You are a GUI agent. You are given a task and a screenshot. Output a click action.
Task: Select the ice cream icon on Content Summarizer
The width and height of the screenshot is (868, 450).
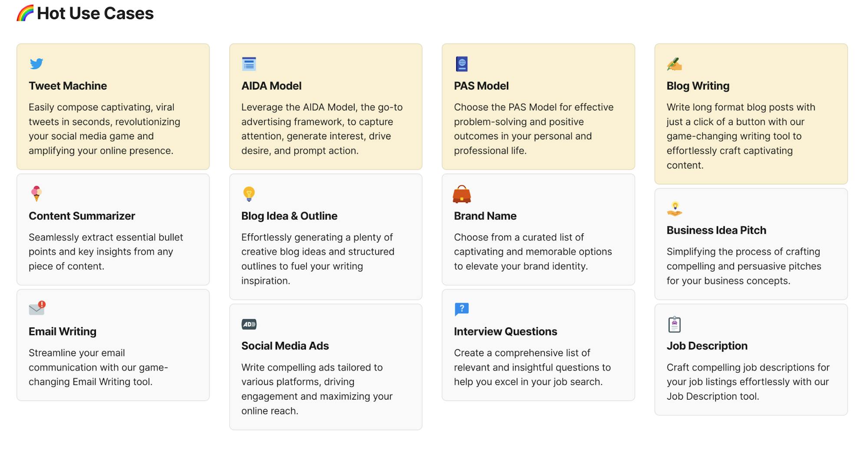[x=36, y=194]
